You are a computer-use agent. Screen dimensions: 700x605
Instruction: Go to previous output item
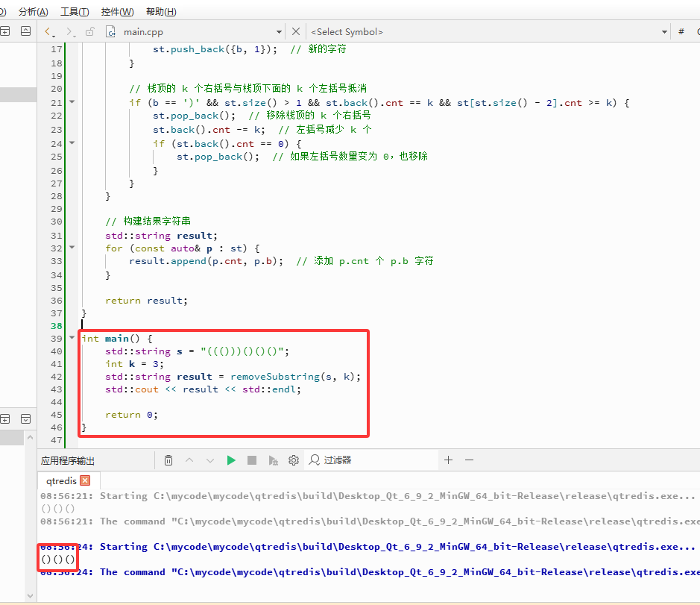[189, 460]
